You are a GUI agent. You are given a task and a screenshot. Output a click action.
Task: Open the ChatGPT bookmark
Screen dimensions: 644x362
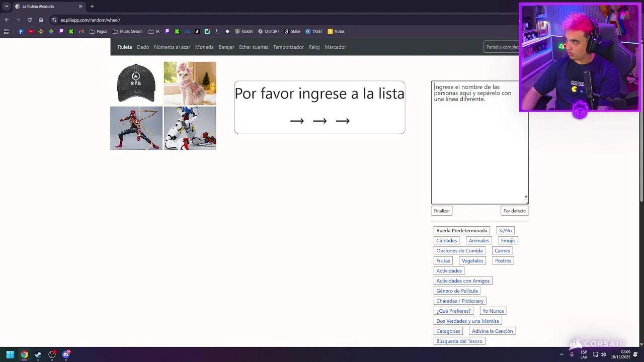tap(269, 31)
